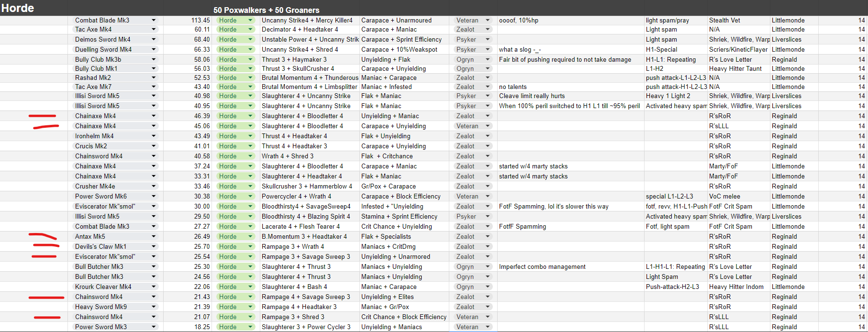Open the green Horde chip in Crucis Mk2 row
The height and width of the screenshot is (332, 868).
click(x=235, y=146)
